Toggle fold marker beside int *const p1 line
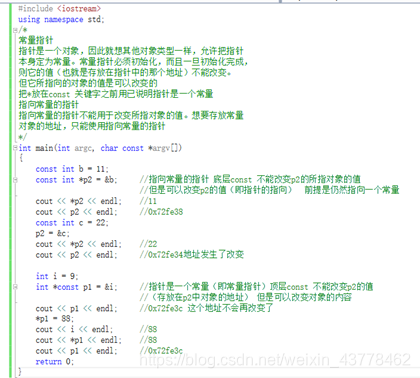The image size is (420, 378). pyautogui.click(x=15, y=287)
